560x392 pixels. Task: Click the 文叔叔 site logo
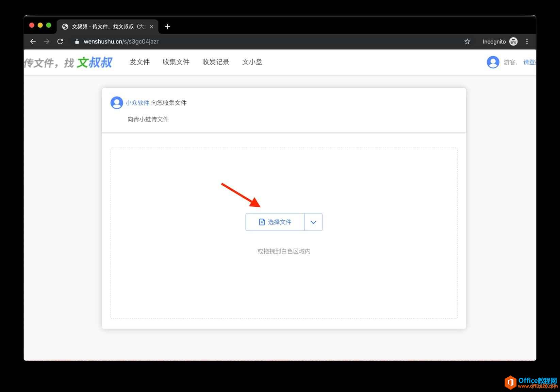pos(68,63)
